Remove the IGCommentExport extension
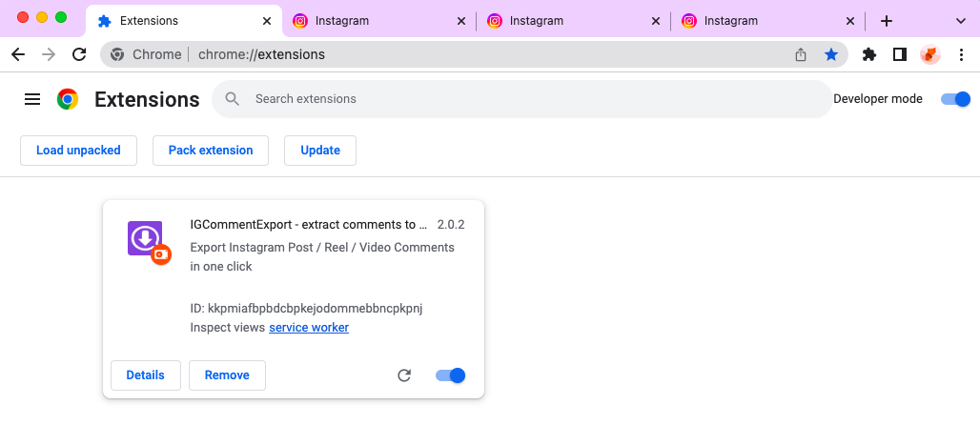 pos(227,375)
